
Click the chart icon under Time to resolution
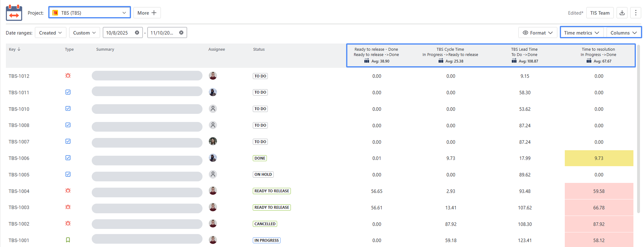(x=589, y=61)
